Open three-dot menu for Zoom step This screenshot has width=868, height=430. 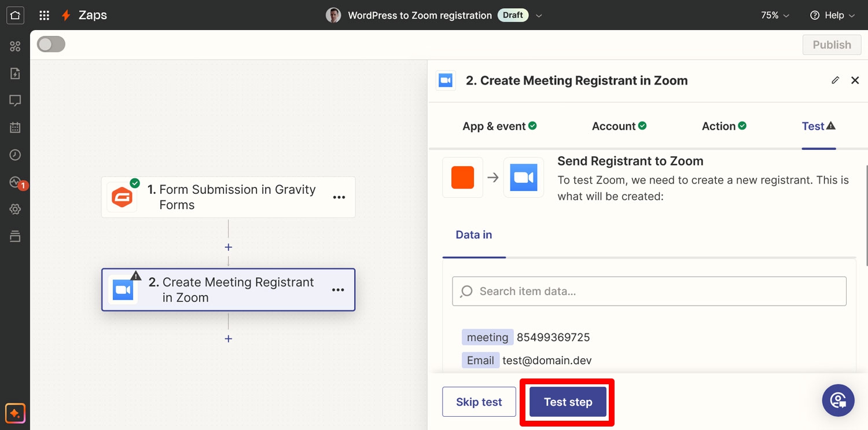339,289
